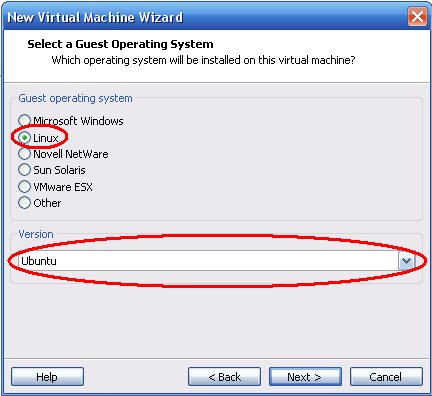Click the Help button
The image size is (432, 396).
point(47,377)
